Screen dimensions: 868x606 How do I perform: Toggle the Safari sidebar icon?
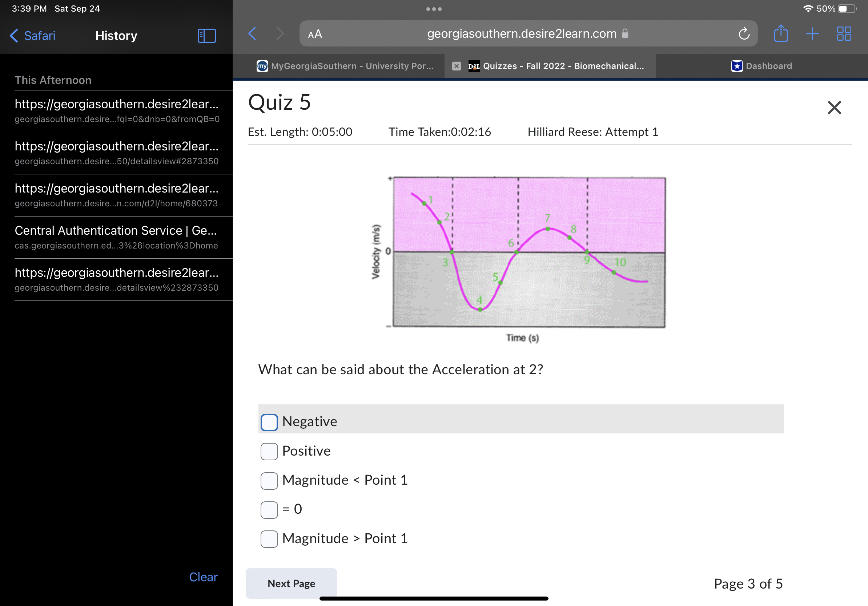(x=207, y=36)
